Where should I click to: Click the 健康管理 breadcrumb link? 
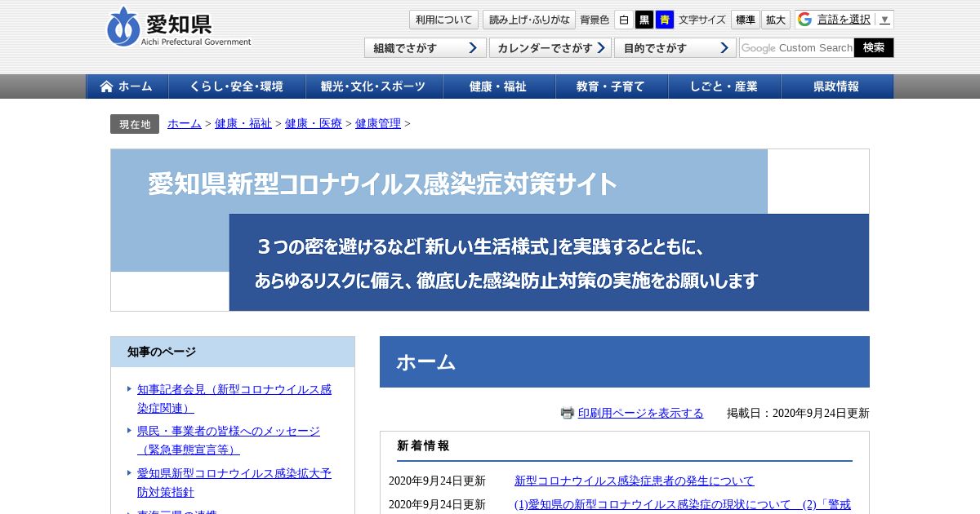(378, 124)
